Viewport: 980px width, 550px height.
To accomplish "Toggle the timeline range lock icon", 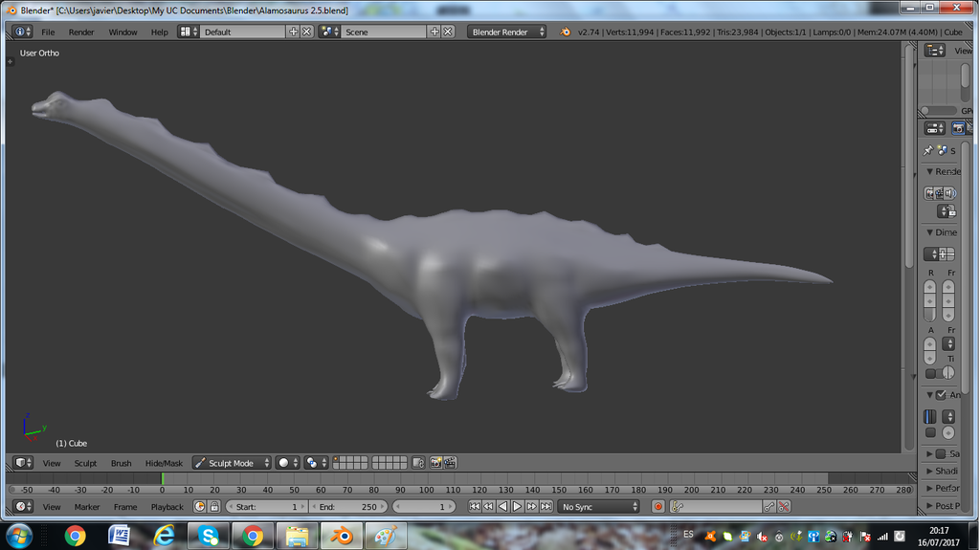I will [214, 506].
